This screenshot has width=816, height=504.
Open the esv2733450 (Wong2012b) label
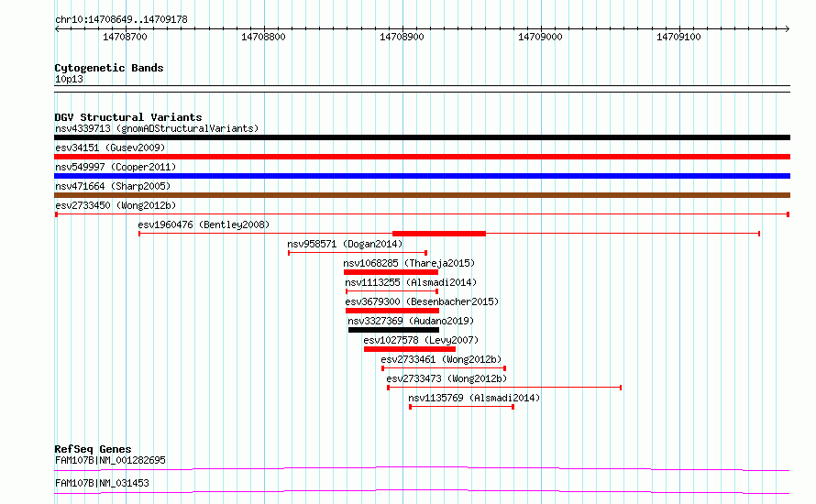click(116, 205)
